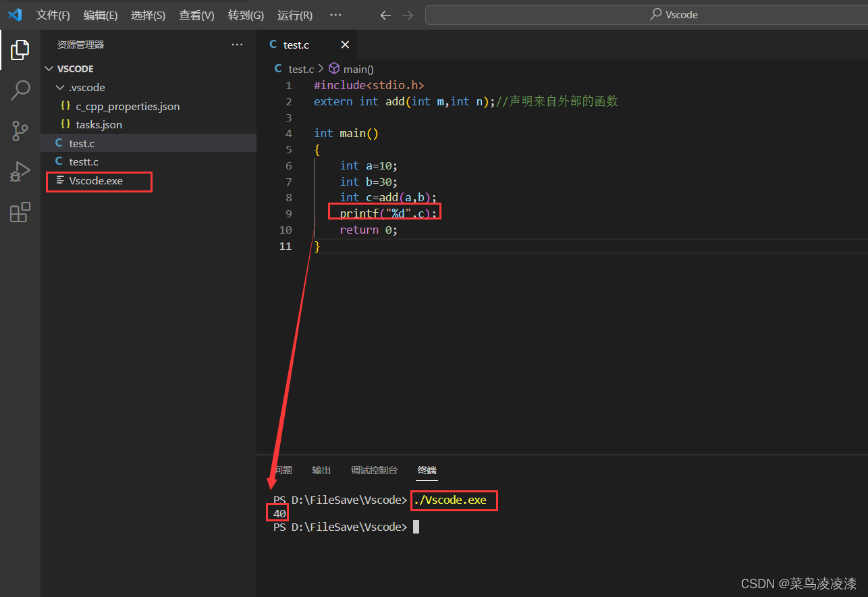
Task: Click the terminal prompt cursor line
Action: coord(346,527)
